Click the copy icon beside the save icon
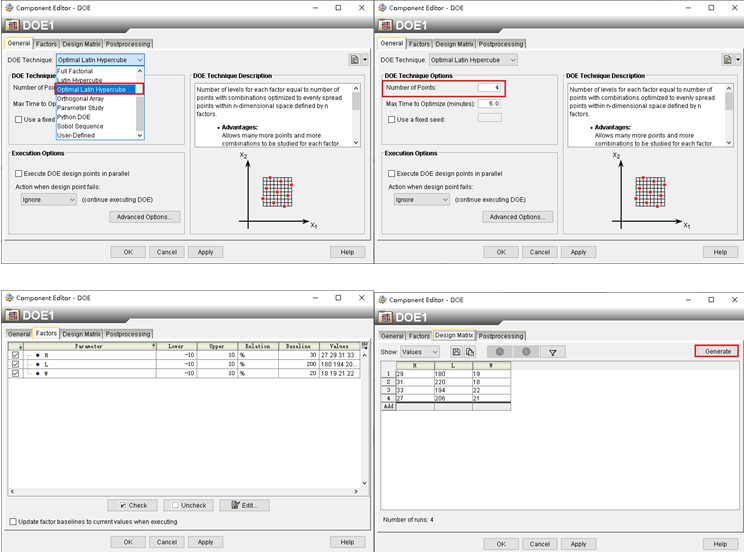This screenshot has width=744, height=552. (x=470, y=352)
